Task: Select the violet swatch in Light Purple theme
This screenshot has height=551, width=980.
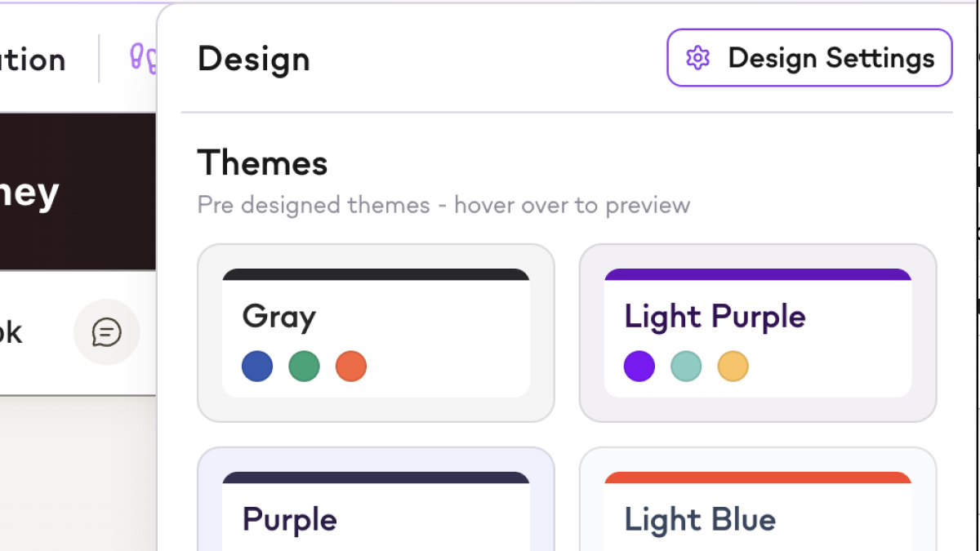Action: pyautogui.click(x=639, y=367)
